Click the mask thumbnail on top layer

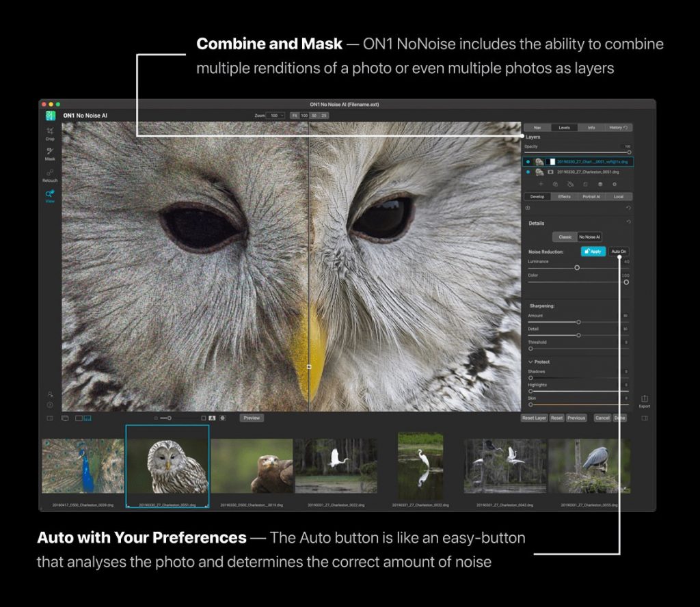[x=550, y=161]
